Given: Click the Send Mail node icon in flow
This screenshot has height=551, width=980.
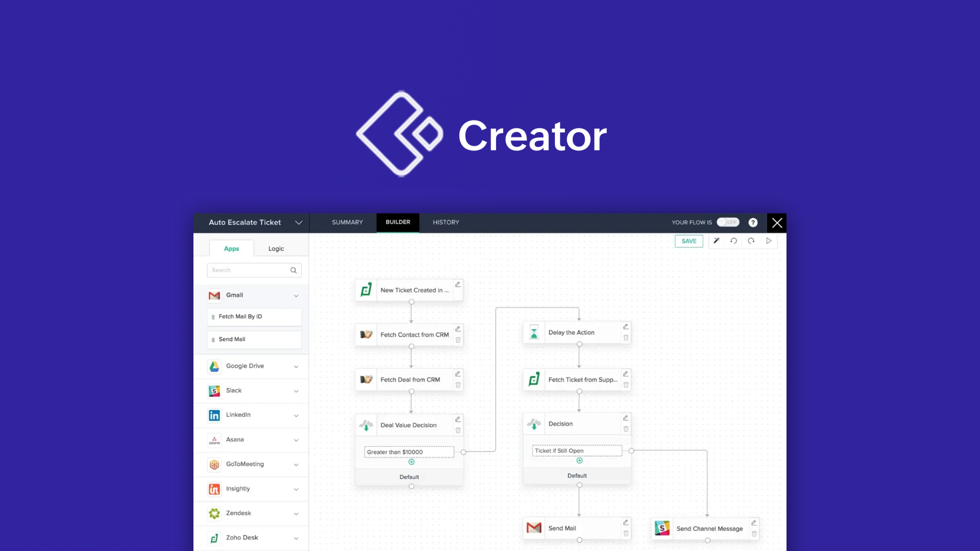Looking at the screenshot, I should coord(534,528).
